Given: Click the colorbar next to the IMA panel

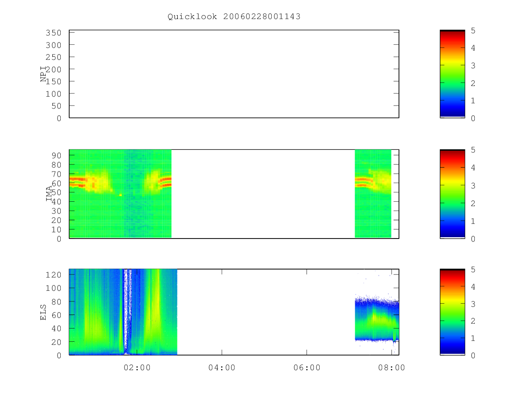Looking at the screenshot, I should point(452,194).
